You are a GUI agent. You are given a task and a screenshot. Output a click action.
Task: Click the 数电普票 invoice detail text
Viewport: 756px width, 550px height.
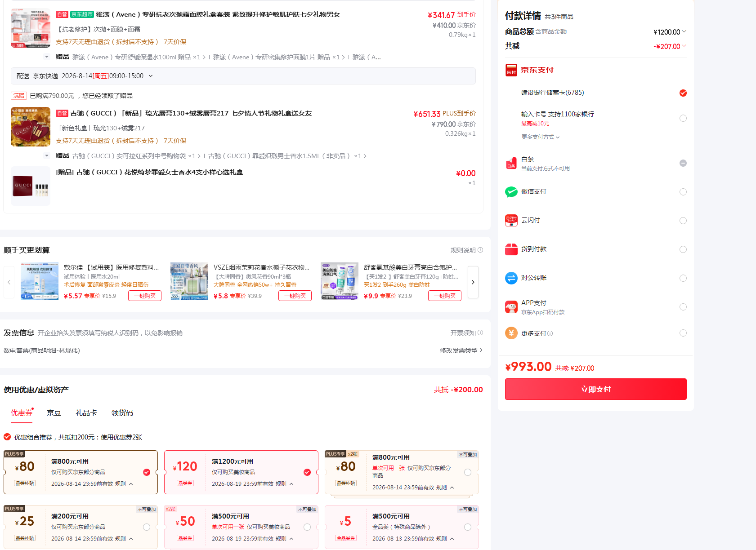point(42,350)
